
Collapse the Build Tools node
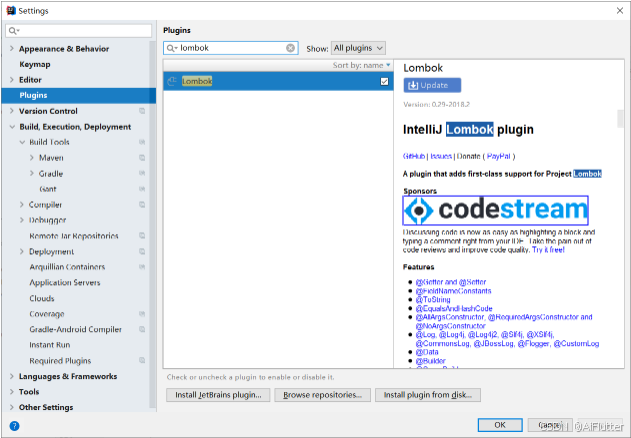coord(22,142)
